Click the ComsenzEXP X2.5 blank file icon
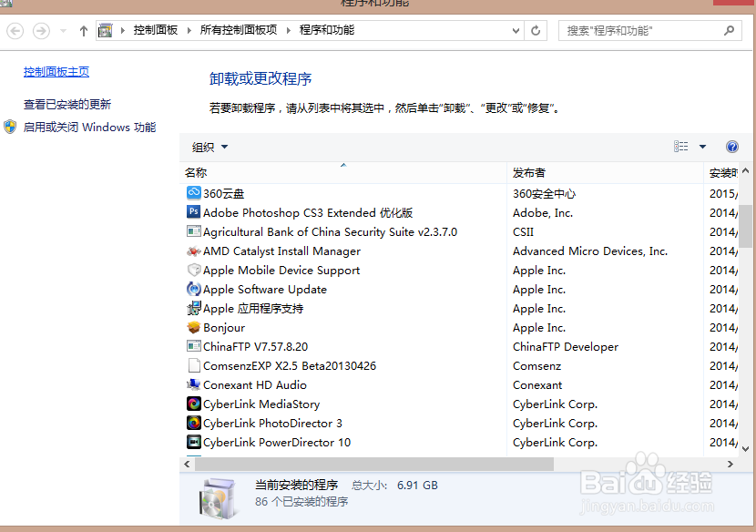756x532 pixels. click(194, 365)
